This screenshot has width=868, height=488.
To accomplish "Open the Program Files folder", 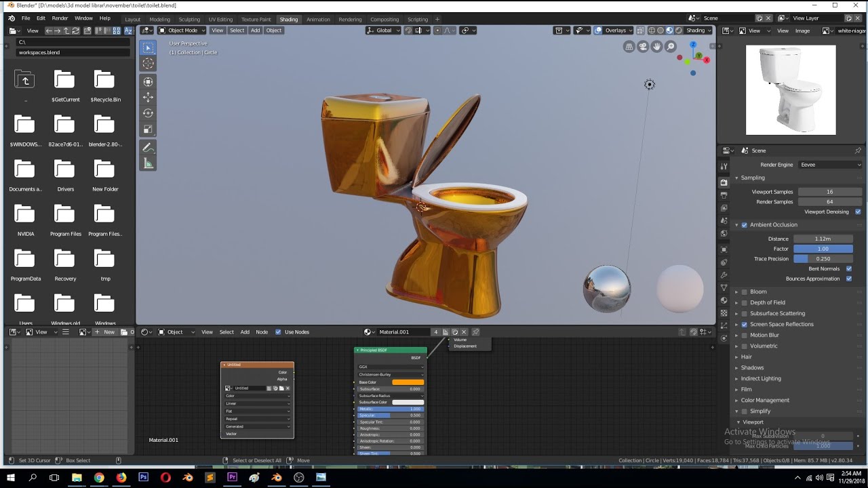I will 65,221.
